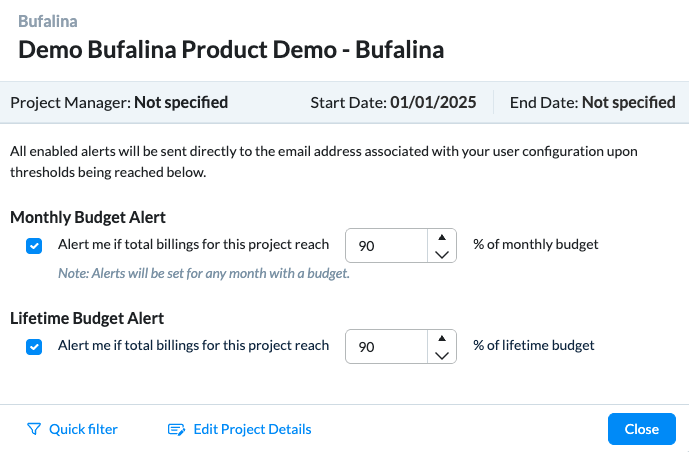Focus the monthly budget percentage input field
This screenshot has width=689, height=452.
(386, 246)
